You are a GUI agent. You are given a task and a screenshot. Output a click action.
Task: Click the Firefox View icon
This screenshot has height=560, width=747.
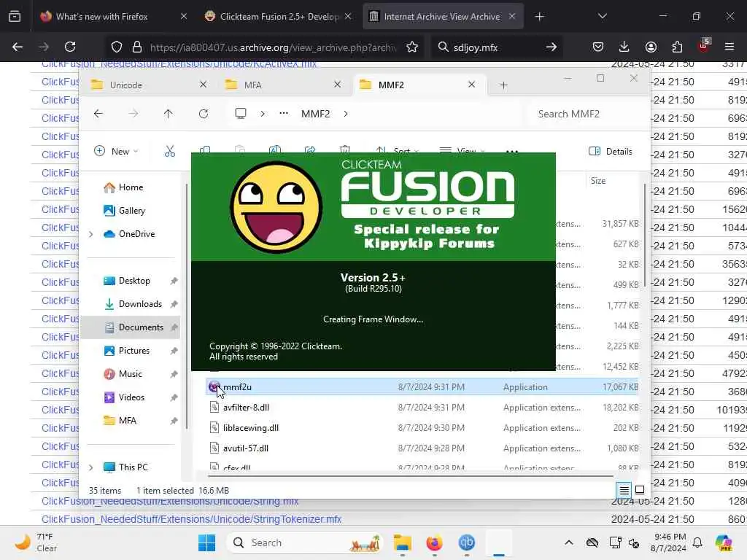point(15,17)
